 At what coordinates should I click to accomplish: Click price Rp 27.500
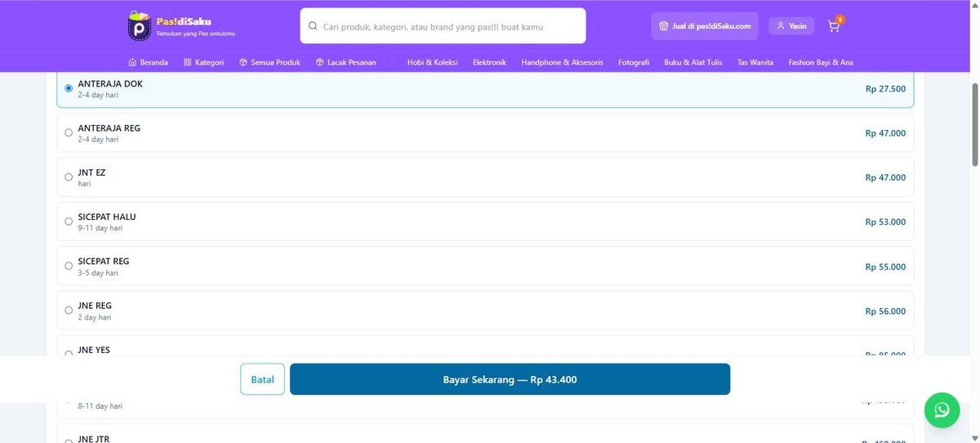tap(885, 88)
